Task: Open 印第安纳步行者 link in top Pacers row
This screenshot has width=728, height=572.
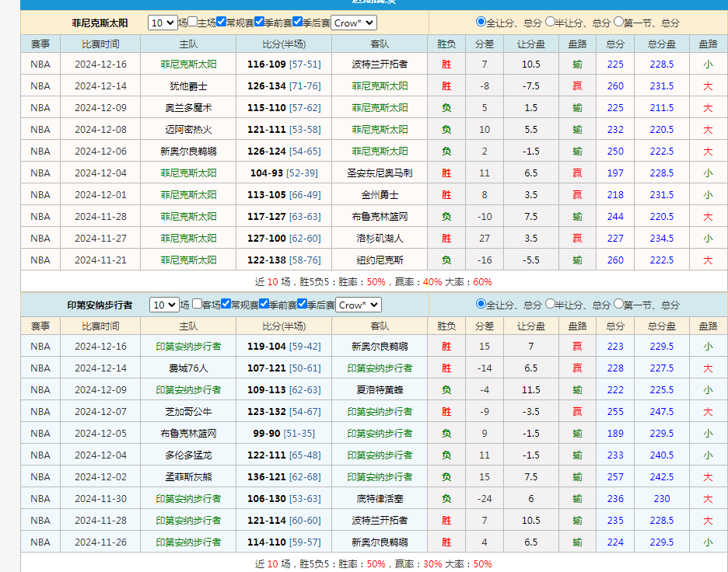Action: [190, 346]
